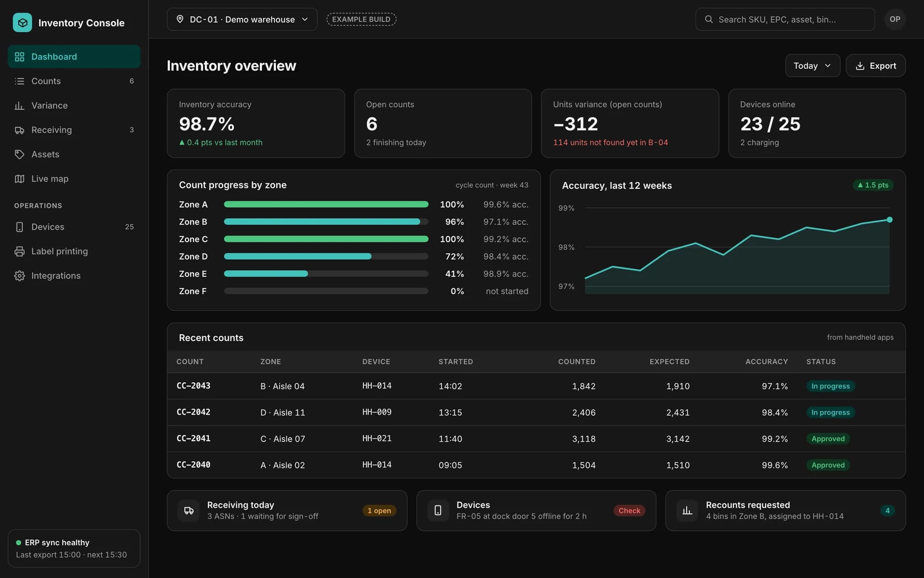Focus the Search SKU, EPC, asset field
The height and width of the screenshot is (578, 924).
point(785,19)
